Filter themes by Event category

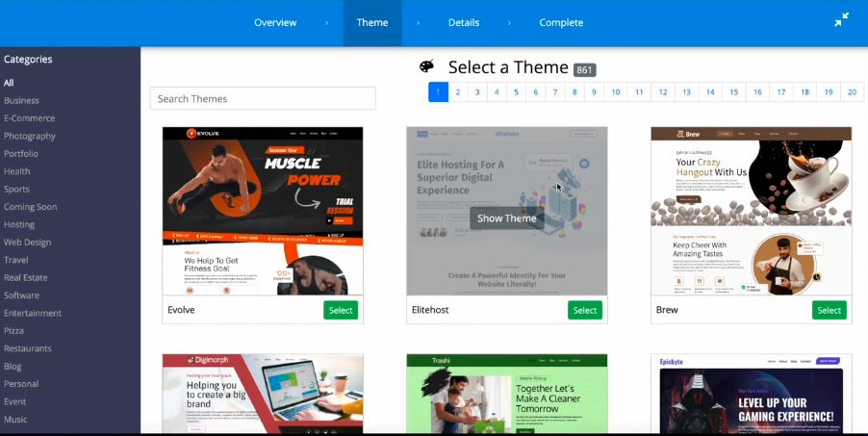point(14,401)
